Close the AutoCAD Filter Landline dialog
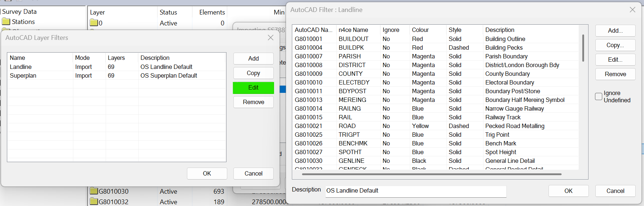 click(x=632, y=10)
